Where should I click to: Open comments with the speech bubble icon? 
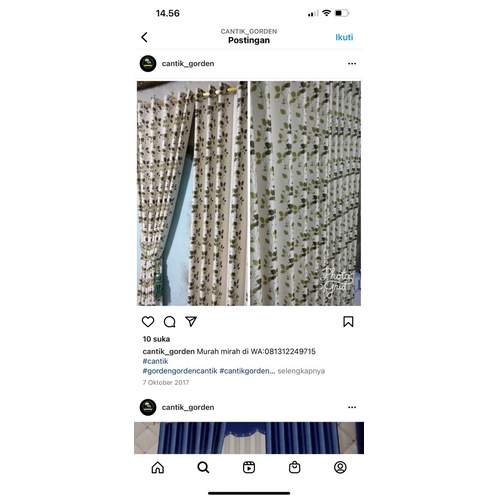[169, 322]
